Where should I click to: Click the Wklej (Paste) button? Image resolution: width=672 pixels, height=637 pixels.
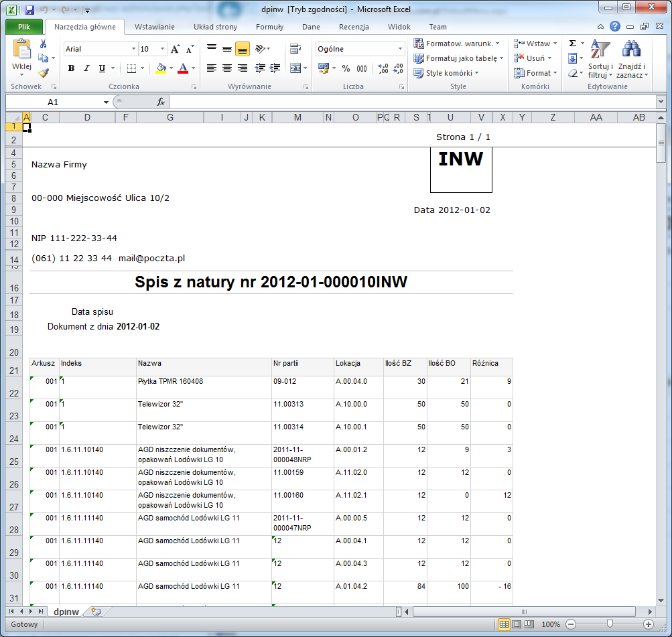click(x=22, y=51)
